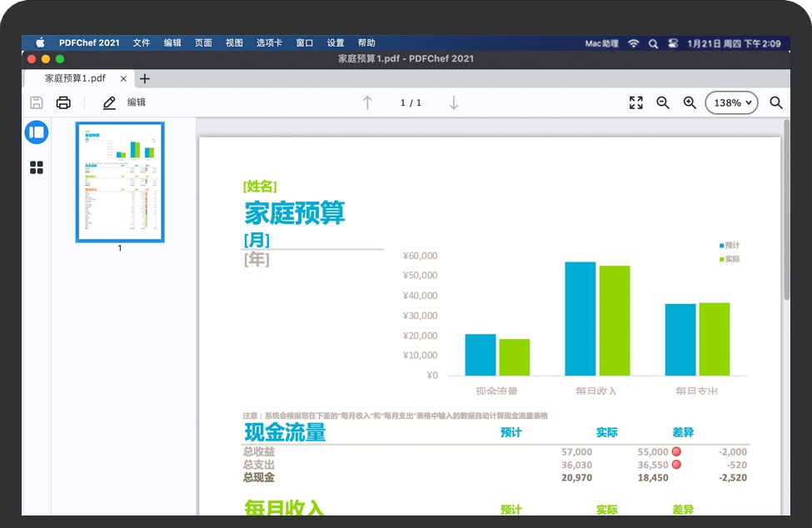Open macOS Spotlight search in menu bar
This screenshot has width=812, height=528.
[x=653, y=43]
